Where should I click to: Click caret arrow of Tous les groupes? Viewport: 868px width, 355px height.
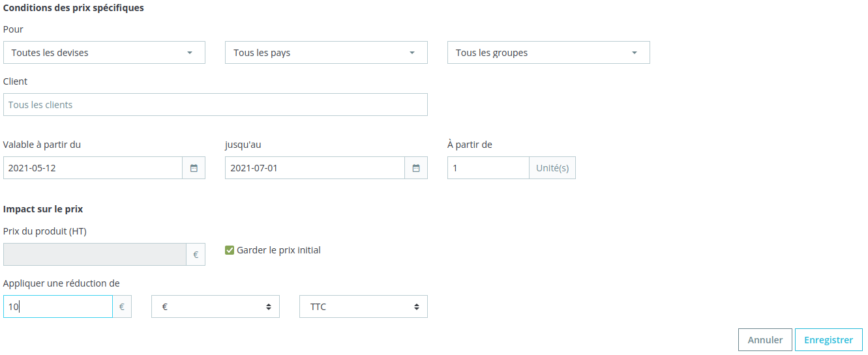pos(635,53)
